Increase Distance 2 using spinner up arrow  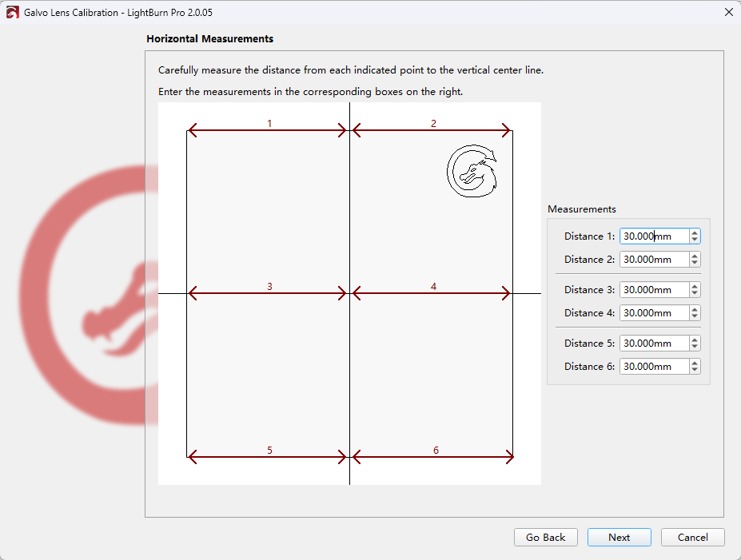(x=695, y=256)
